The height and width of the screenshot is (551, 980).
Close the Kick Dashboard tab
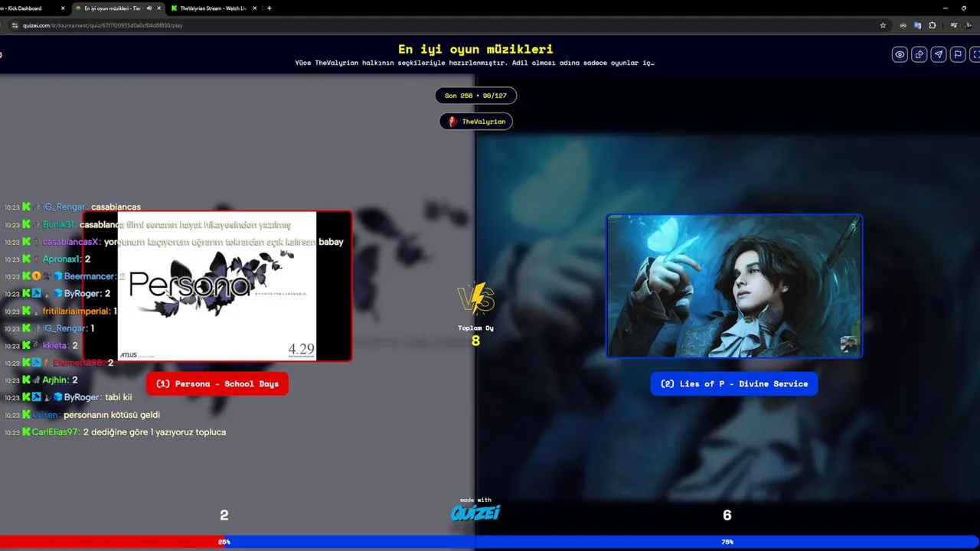(63, 8)
